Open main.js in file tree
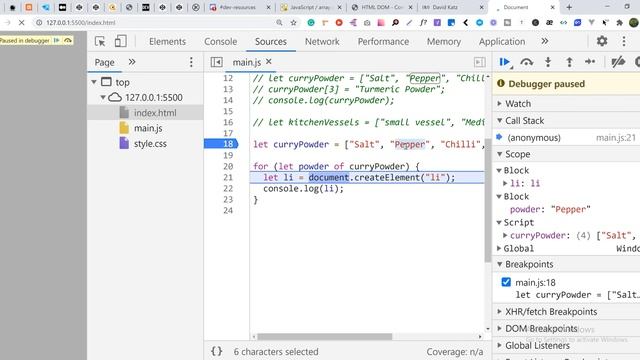The width and height of the screenshot is (640, 360). coord(148,128)
